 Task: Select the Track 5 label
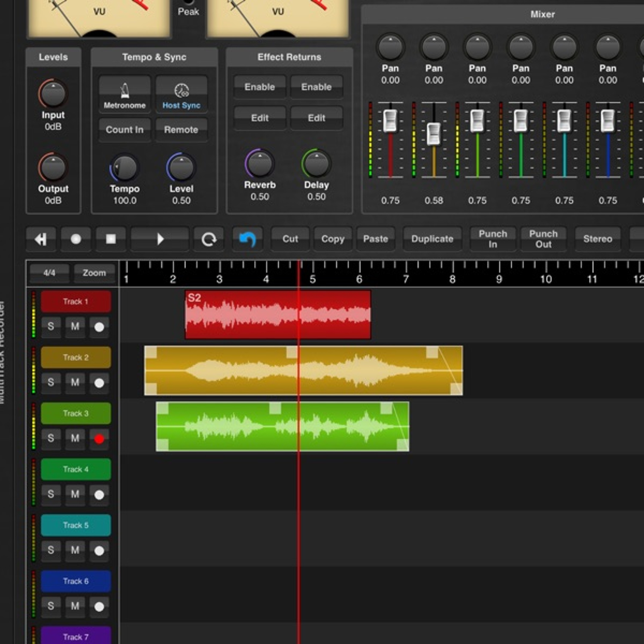coord(76,525)
